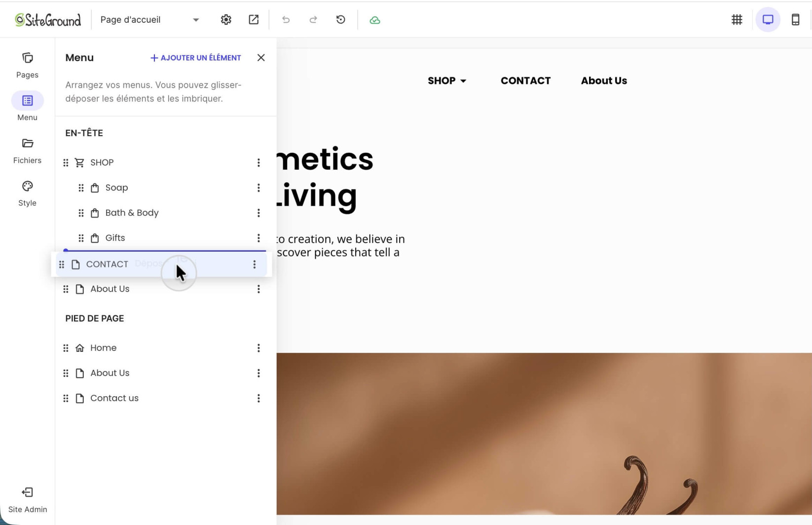The width and height of the screenshot is (812, 525).
Task: Open the Style palette panel
Action: pos(27,193)
